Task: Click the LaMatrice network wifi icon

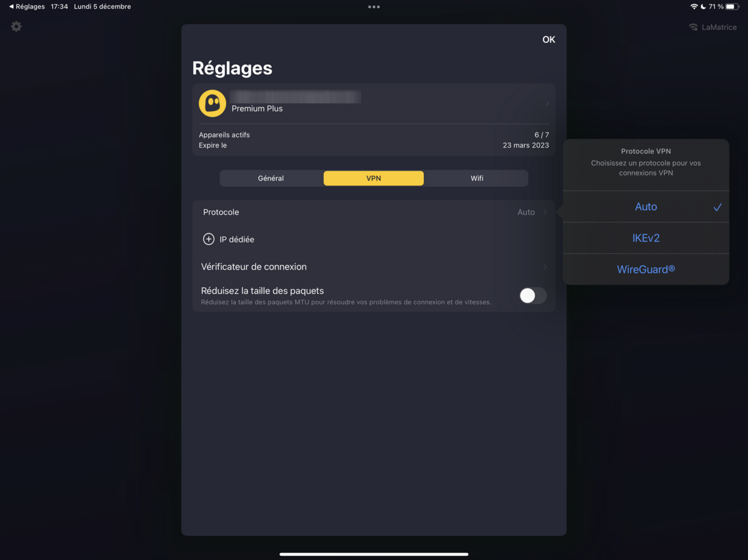Action: 693,27
